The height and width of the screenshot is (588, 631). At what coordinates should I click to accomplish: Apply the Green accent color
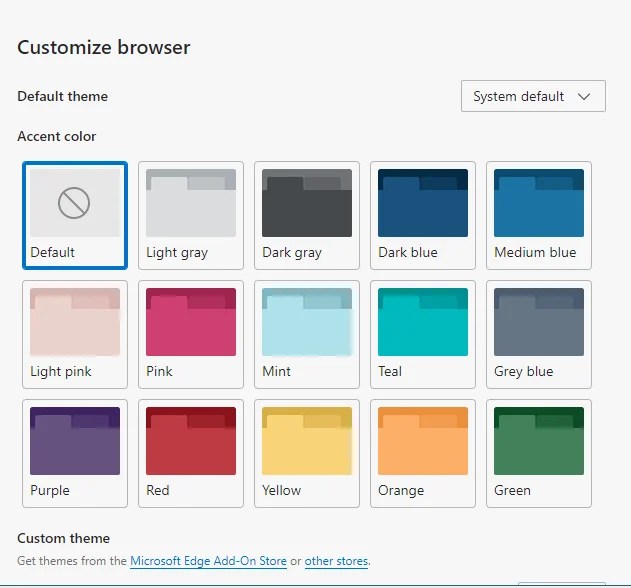tap(538, 453)
